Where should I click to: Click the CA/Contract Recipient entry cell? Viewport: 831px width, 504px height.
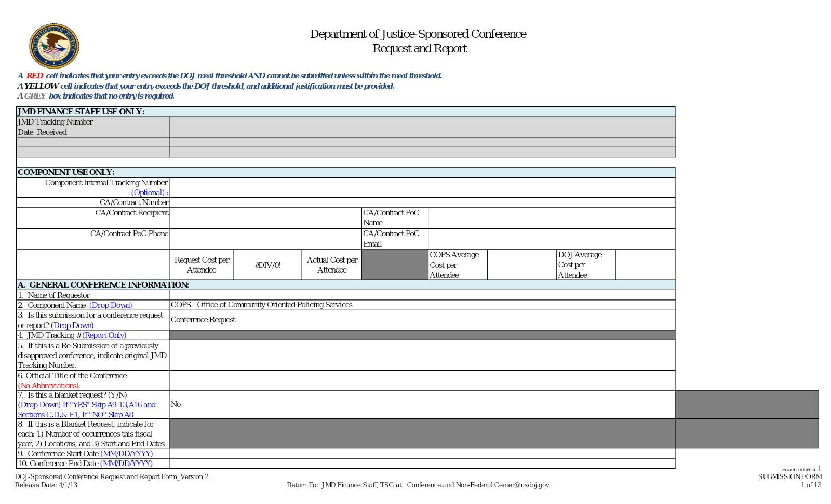[x=265, y=218]
